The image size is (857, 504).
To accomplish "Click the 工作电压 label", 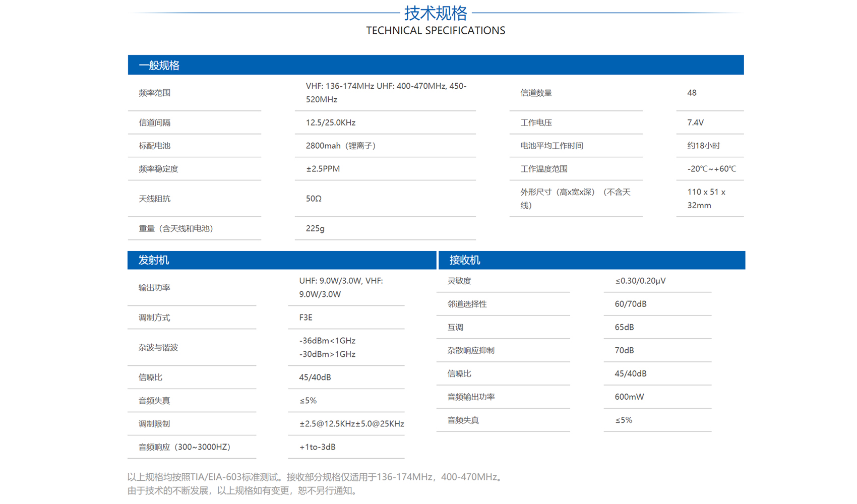I will click(x=536, y=122).
